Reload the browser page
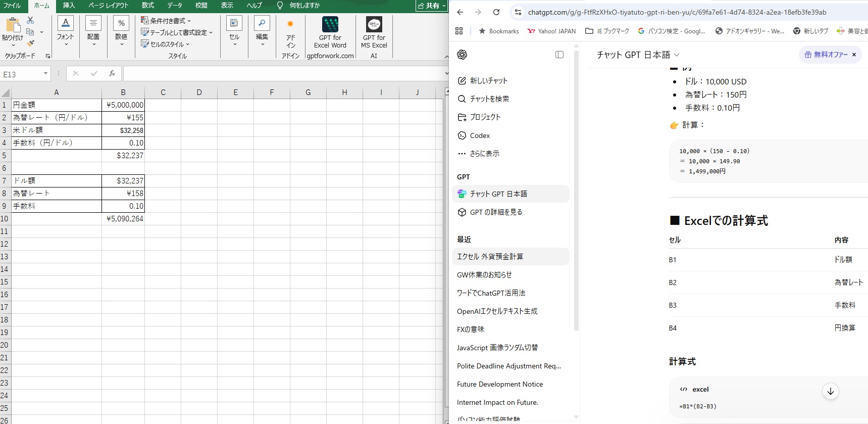 pos(496,12)
